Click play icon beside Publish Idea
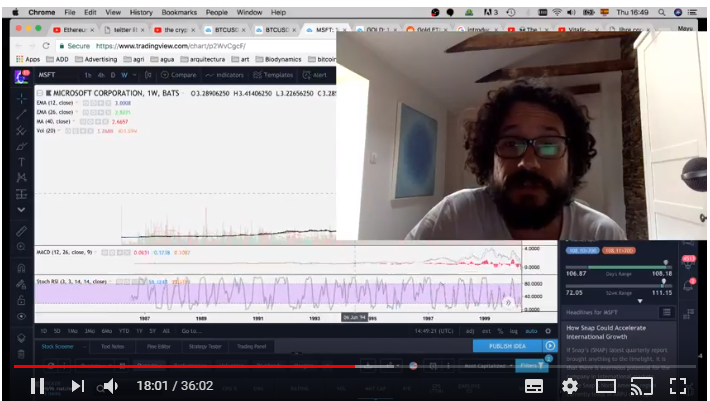Image resolution: width=710 pixels, height=401 pixels. [550, 346]
